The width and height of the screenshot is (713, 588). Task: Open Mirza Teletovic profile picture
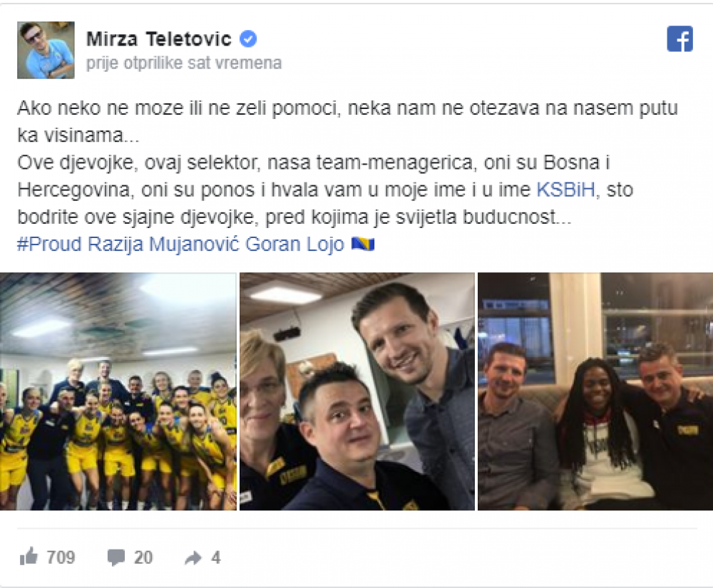tap(46, 50)
